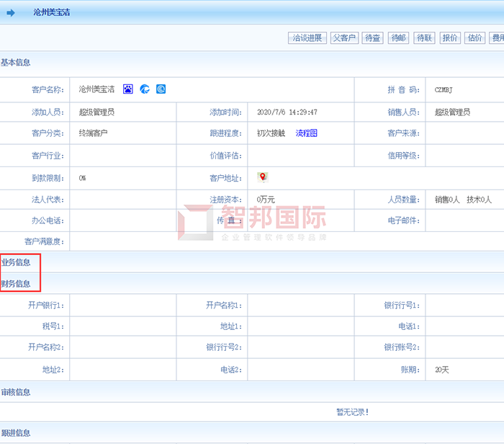Image resolution: width=504 pixels, height=446 pixels.
Task: Click the 银行行号1 label
Action: point(402,305)
